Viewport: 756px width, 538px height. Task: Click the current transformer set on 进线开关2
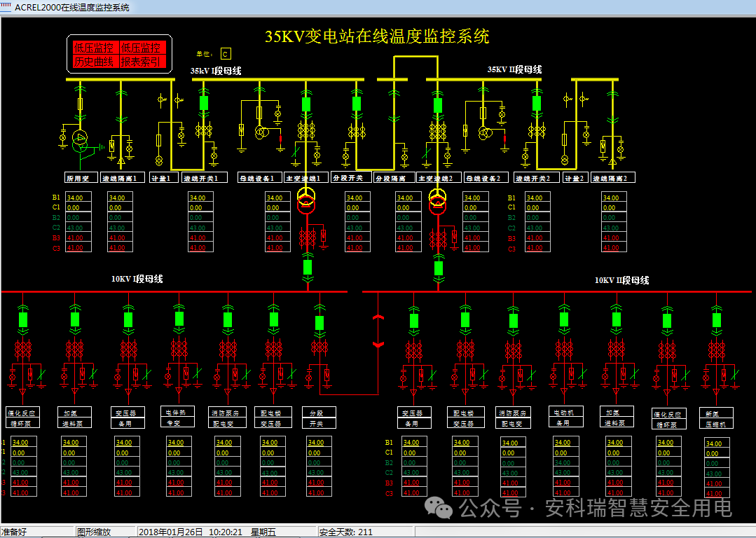[537, 130]
